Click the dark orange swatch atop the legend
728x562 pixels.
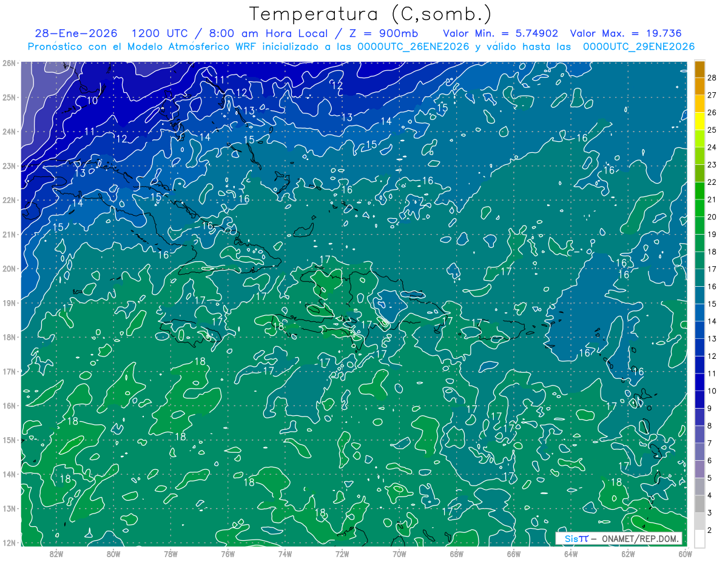(x=699, y=70)
